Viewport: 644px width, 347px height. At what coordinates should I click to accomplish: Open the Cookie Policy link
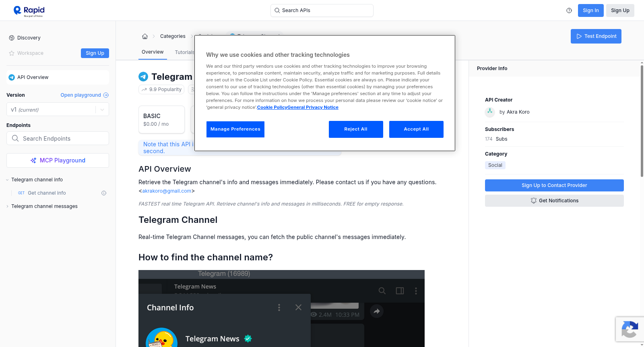coord(272,107)
